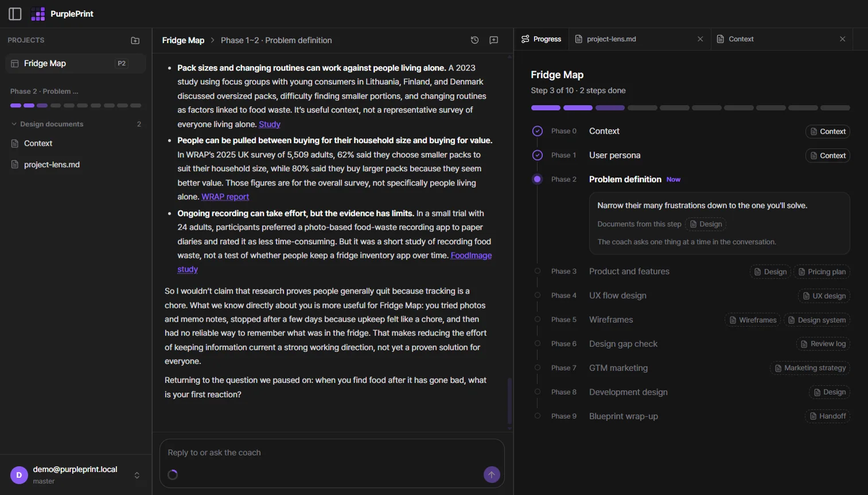Viewport: 868px width, 495px height.
Task: Open the UX design document chip
Action: [824, 296]
